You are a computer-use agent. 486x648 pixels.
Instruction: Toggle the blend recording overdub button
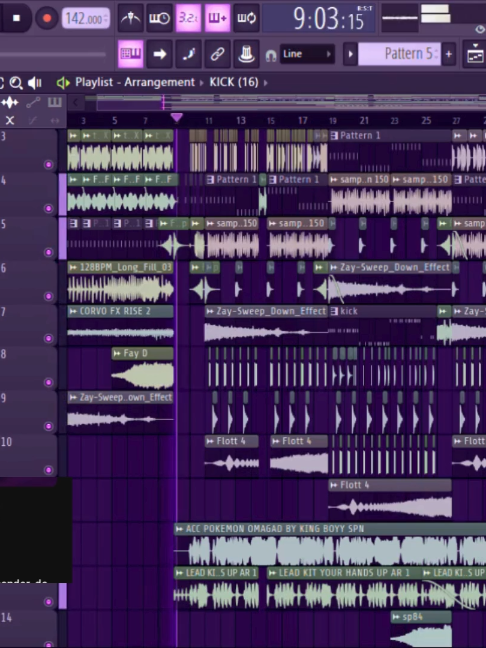pyautogui.click(x=217, y=18)
